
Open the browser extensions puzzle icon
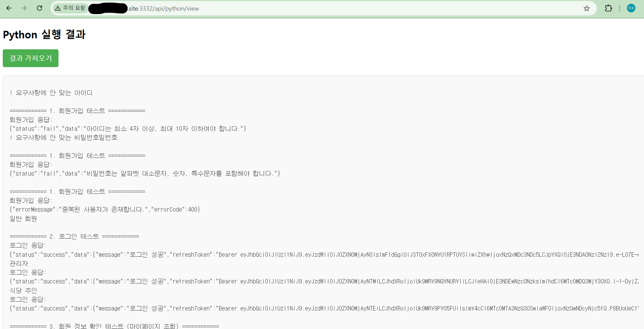[x=608, y=8]
